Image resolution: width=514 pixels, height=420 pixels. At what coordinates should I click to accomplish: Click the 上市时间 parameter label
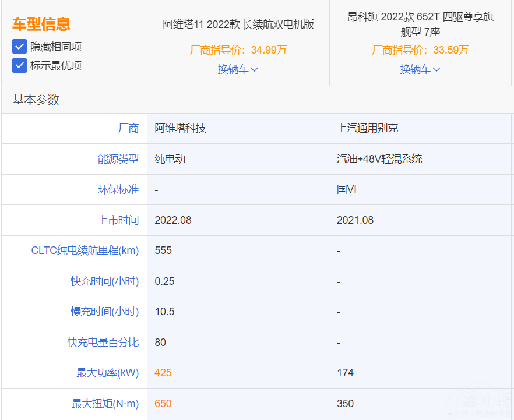[x=118, y=220]
